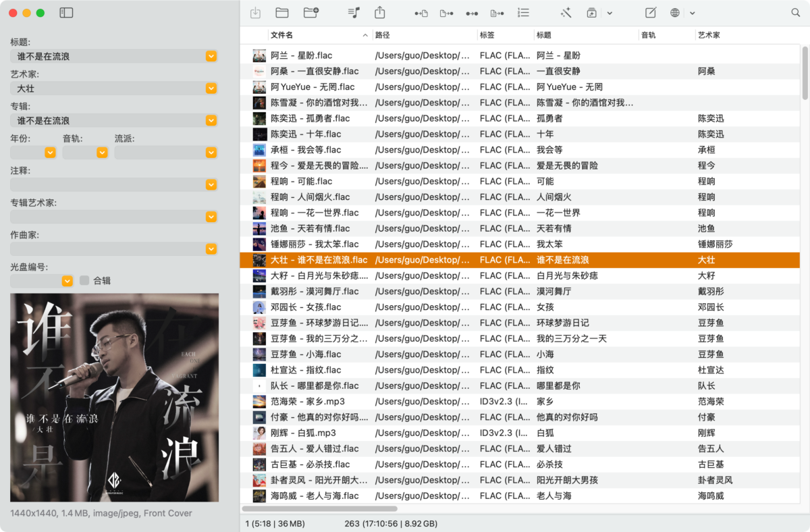Click the Add Folder plus icon
The height and width of the screenshot is (532, 810).
[311, 13]
